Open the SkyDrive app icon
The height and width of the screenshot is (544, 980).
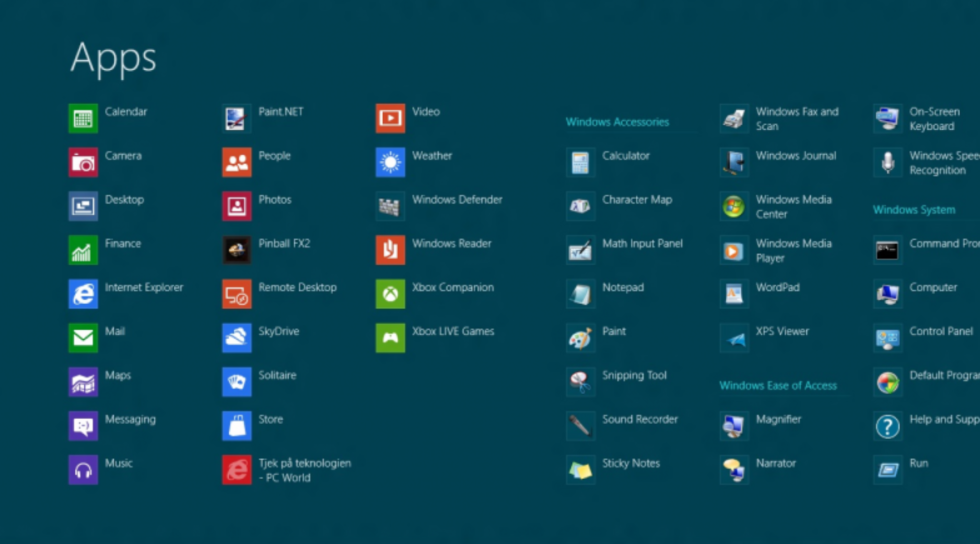click(x=237, y=338)
